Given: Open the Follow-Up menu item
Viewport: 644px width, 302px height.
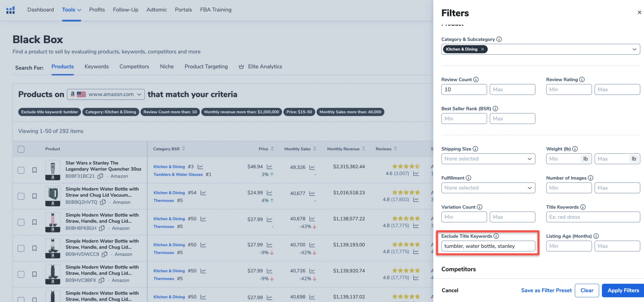Looking at the screenshot, I should [x=125, y=10].
